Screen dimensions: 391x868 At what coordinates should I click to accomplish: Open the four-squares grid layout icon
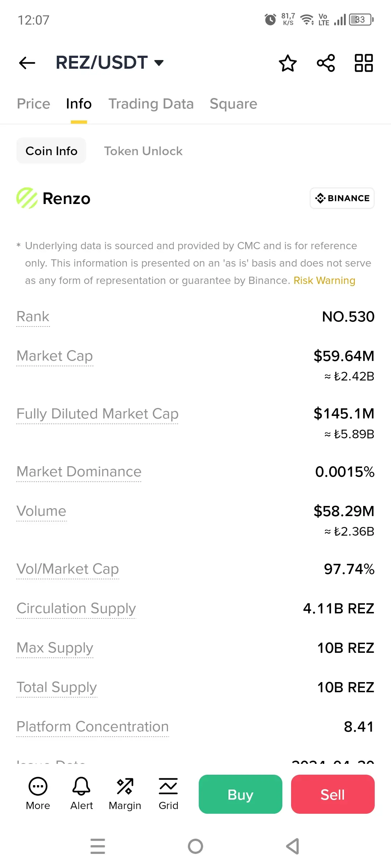[364, 63]
